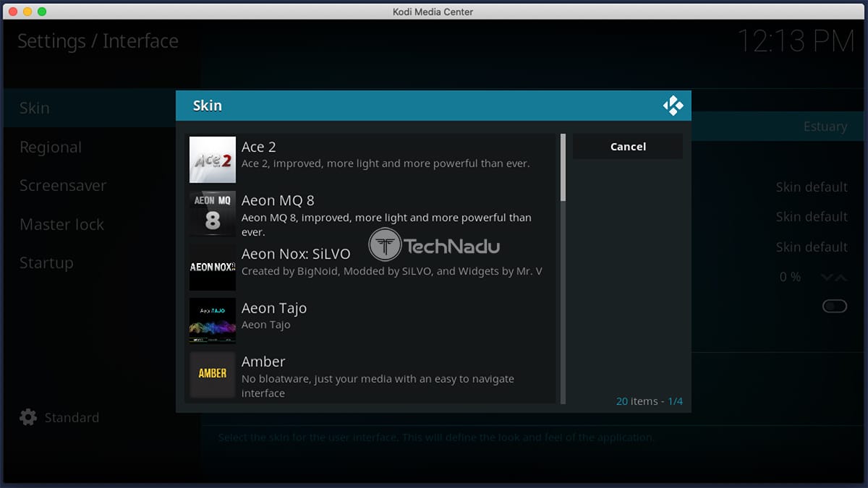Click the 'Aeon Nox: SiLVO' skin title
The image size is (868, 488).
(x=296, y=254)
